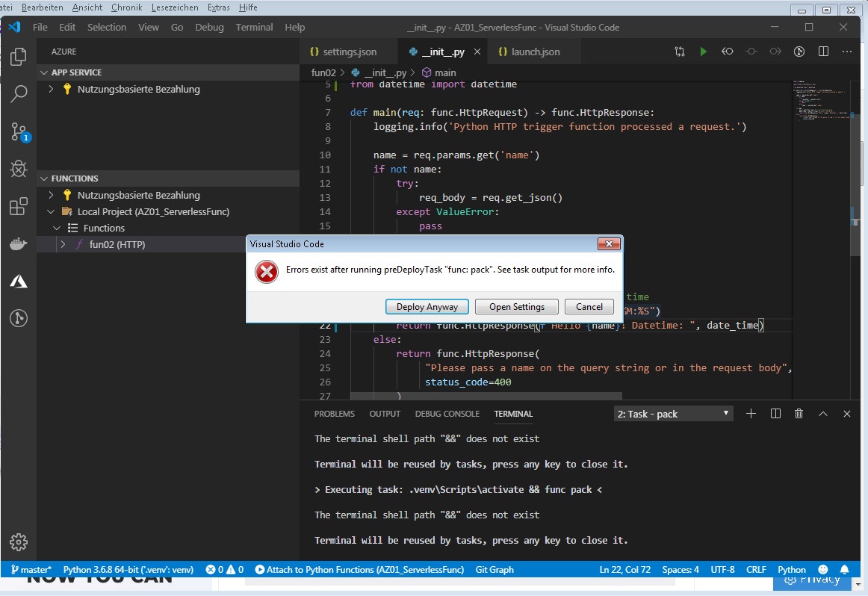
Task: Open the Firefox Chronik menu
Action: (x=126, y=7)
